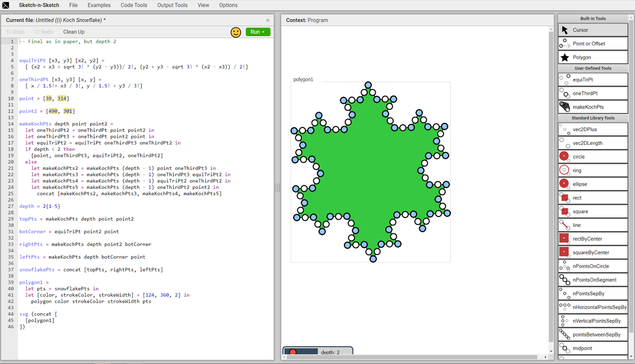This screenshot has height=364, width=635.
Task: Click the depth: 2 slider widget
Action: (318, 352)
